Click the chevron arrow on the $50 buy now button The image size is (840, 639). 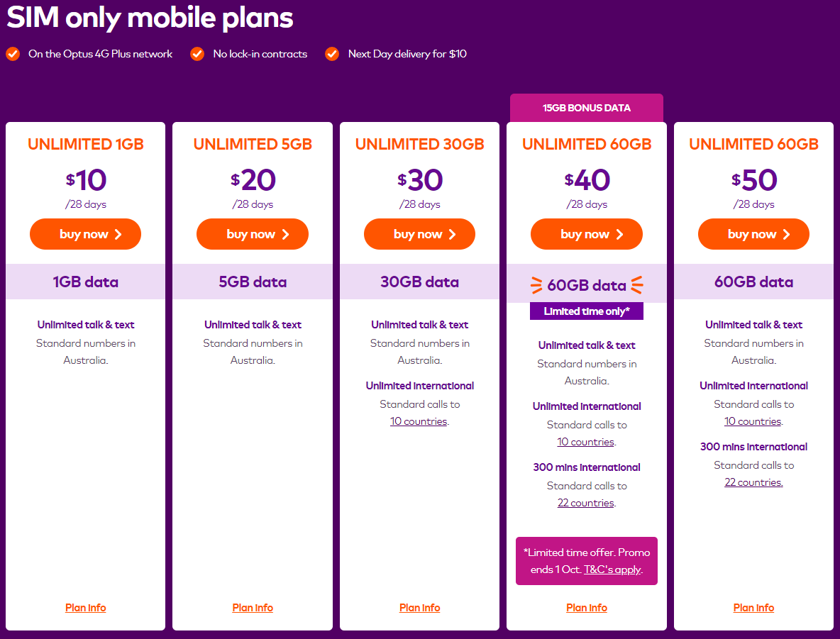(786, 234)
